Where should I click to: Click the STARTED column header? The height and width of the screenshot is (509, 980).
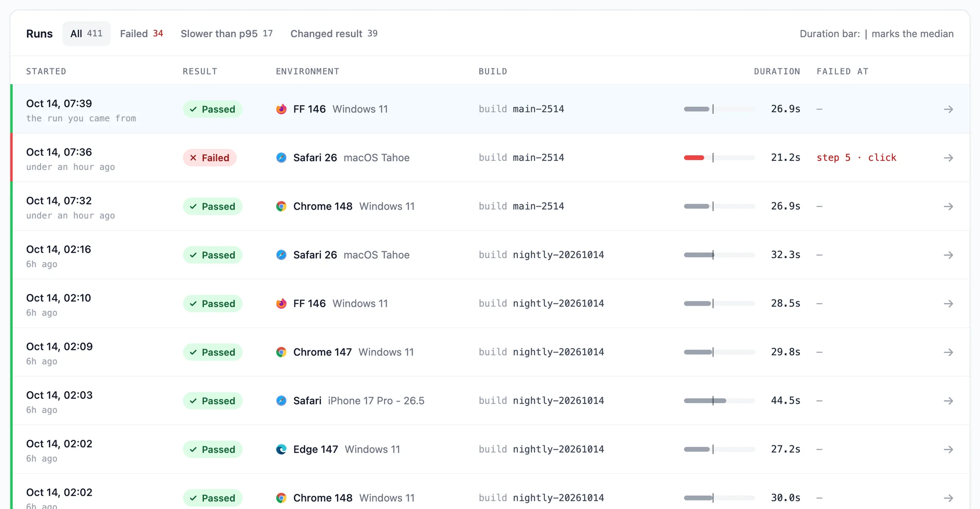46,72
